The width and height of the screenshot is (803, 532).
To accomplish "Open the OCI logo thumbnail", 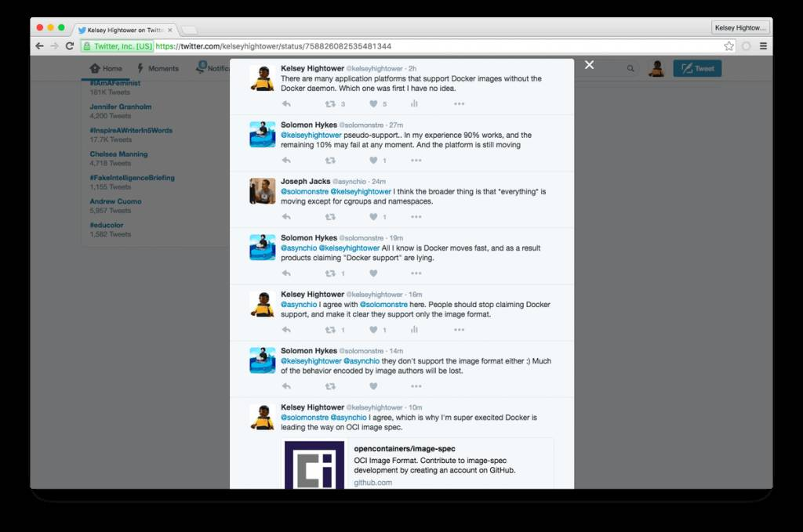I will [314, 465].
